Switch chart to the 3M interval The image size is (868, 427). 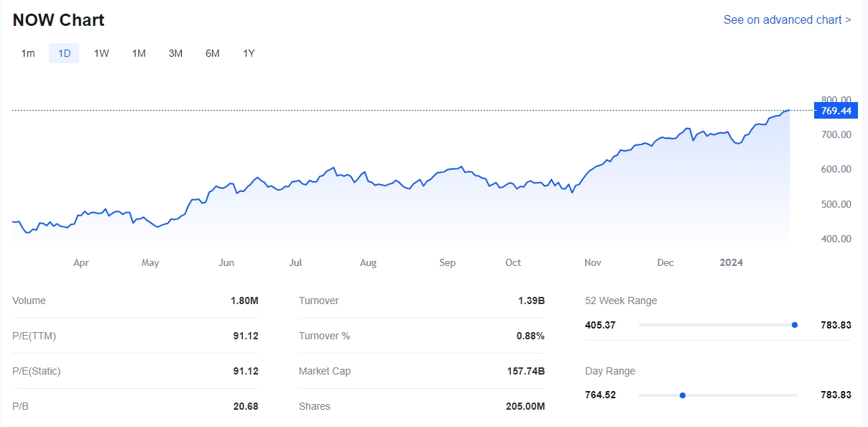[175, 53]
